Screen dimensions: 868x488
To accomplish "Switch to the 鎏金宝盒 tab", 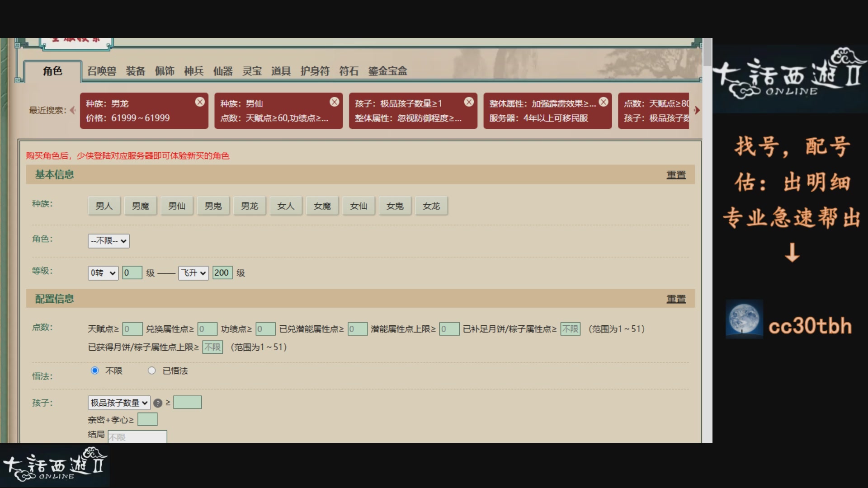I will [x=388, y=71].
